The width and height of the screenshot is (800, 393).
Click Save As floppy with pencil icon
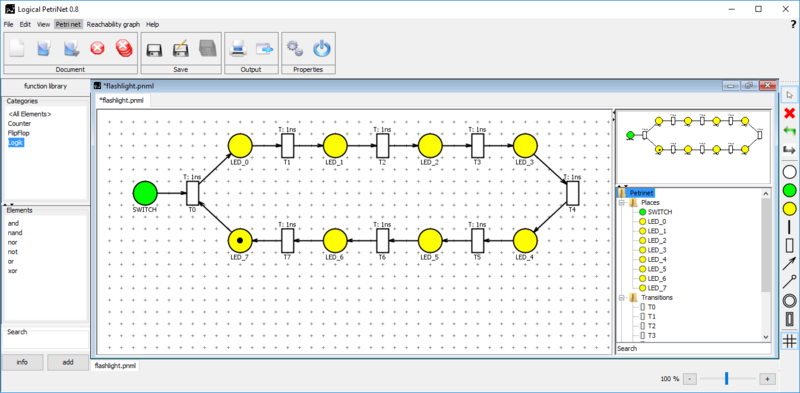point(181,48)
